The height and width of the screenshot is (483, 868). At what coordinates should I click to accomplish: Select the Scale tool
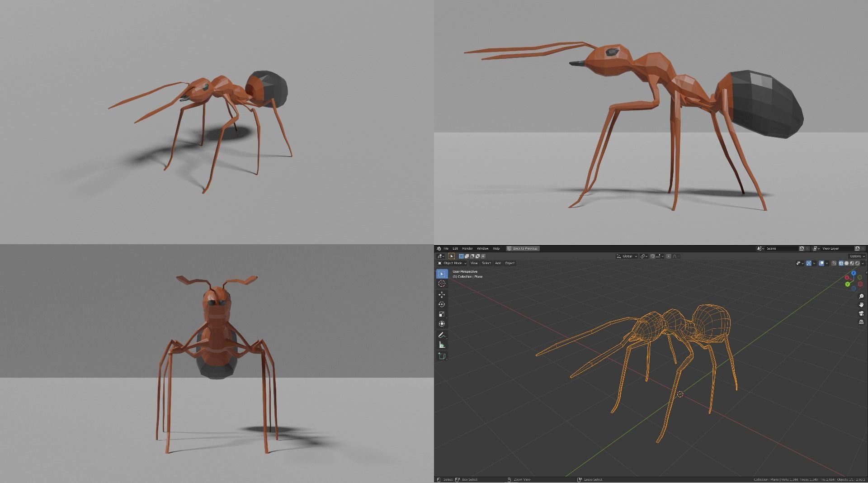pos(442,313)
